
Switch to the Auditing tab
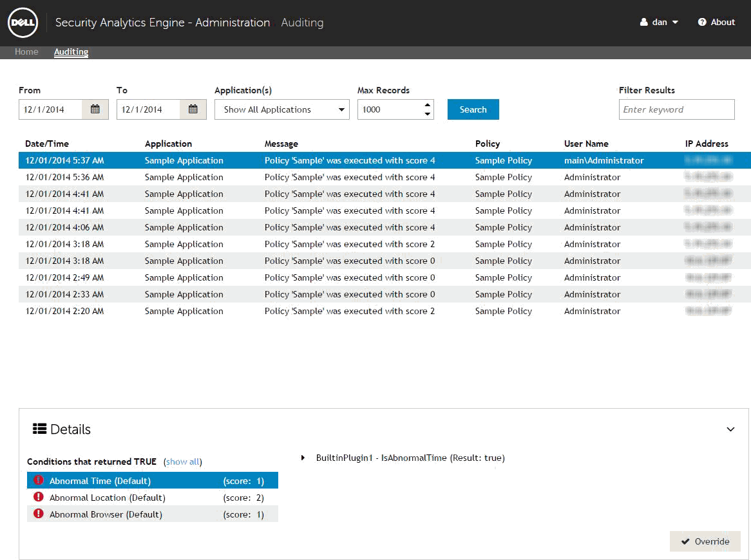click(71, 52)
